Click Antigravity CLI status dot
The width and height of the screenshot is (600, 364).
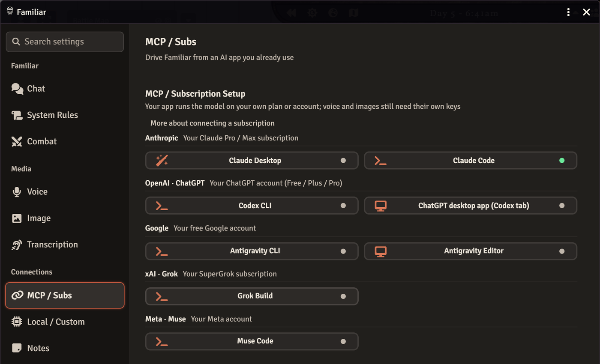[x=343, y=251]
